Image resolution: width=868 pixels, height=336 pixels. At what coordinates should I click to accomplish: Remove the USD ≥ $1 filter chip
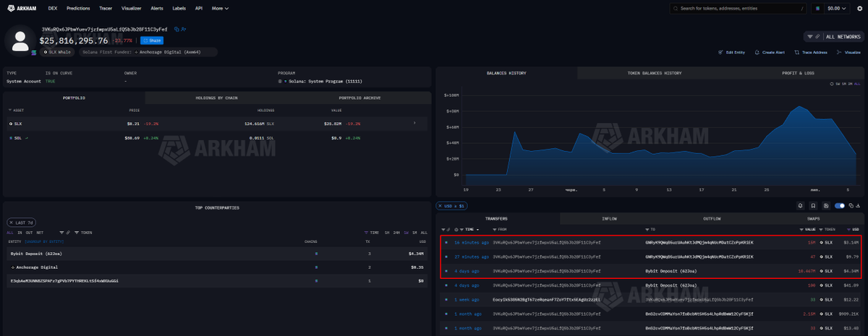point(440,206)
